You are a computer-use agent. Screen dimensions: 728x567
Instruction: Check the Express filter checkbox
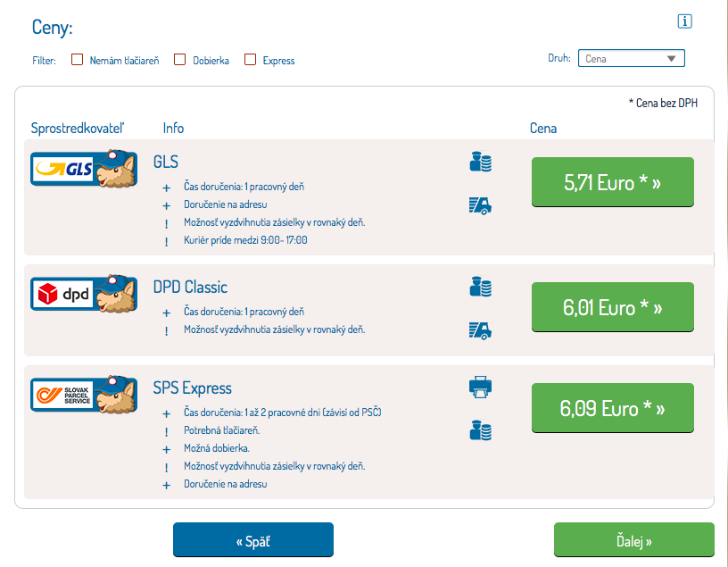pyautogui.click(x=251, y=60)
